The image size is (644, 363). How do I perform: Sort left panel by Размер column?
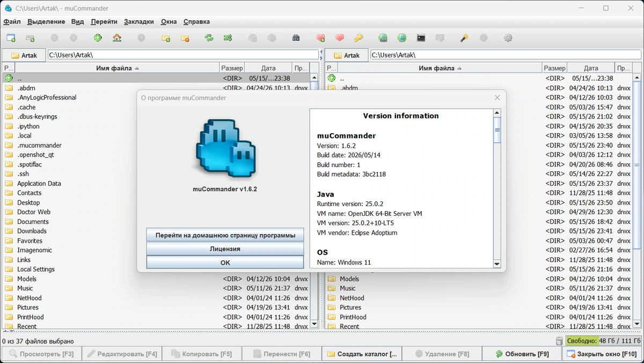pyautogui.click(x=232, y=68)
